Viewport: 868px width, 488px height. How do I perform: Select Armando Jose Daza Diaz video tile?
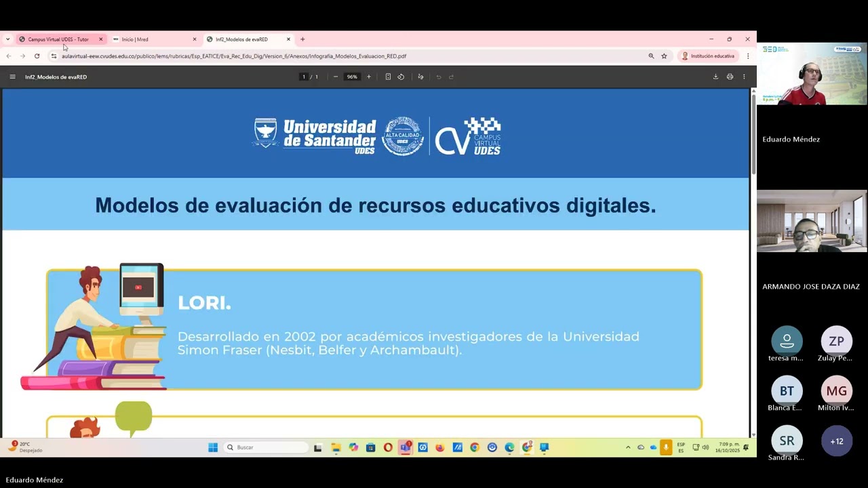coord(812,221)
